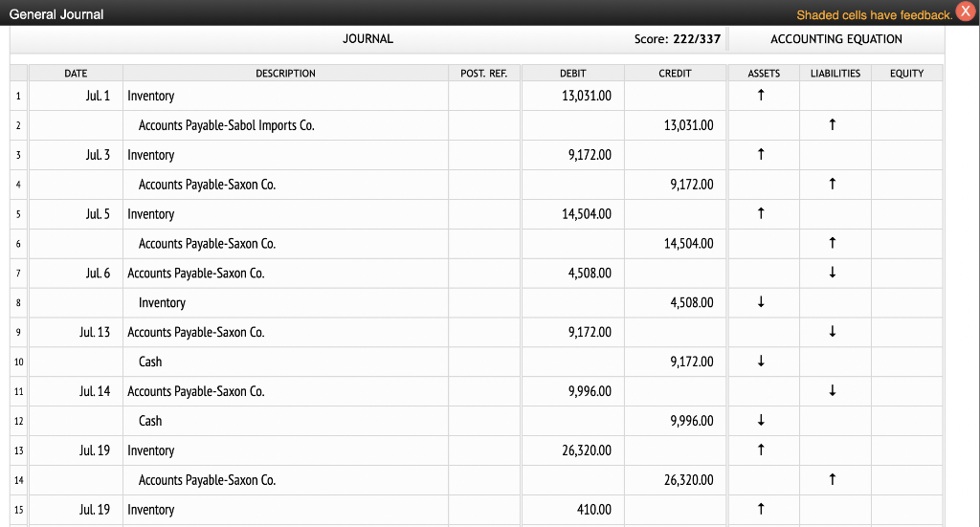Click the assets up arrow in row 3

[x=761, y=154]
